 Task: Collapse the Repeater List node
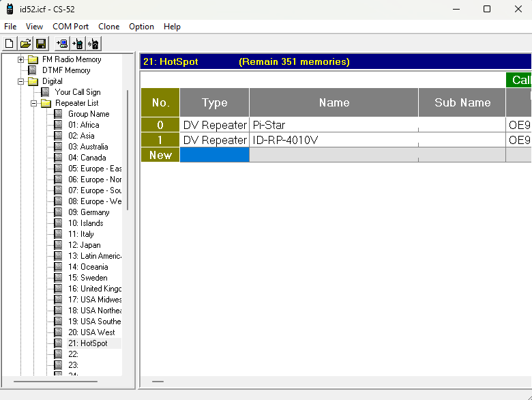coord(33,103)
